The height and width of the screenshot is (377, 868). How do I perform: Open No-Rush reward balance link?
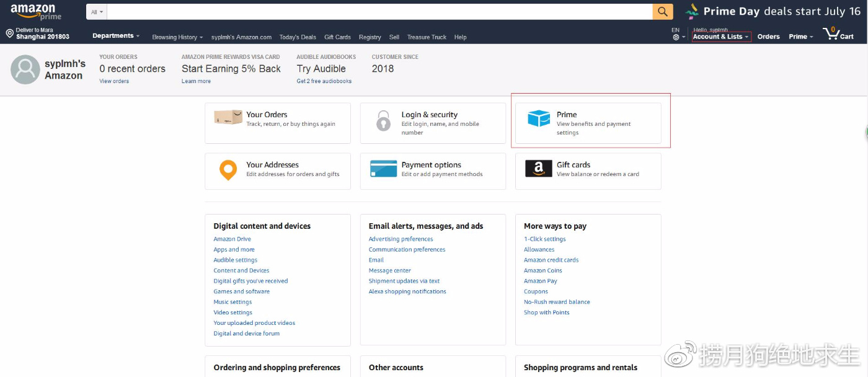coord(557,302)
